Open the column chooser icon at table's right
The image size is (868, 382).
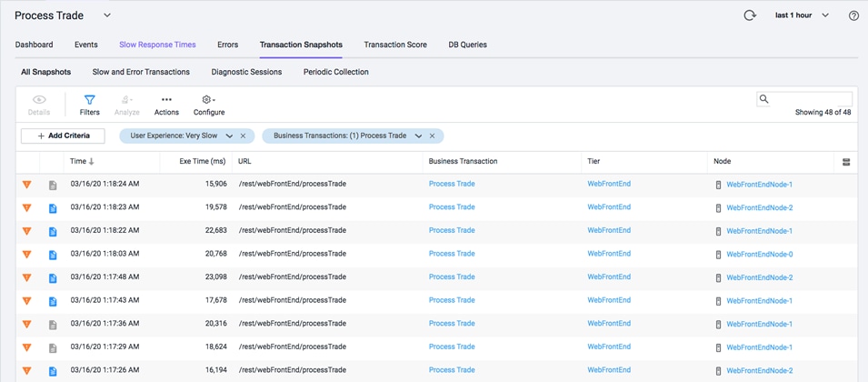(x=846, y=162)
